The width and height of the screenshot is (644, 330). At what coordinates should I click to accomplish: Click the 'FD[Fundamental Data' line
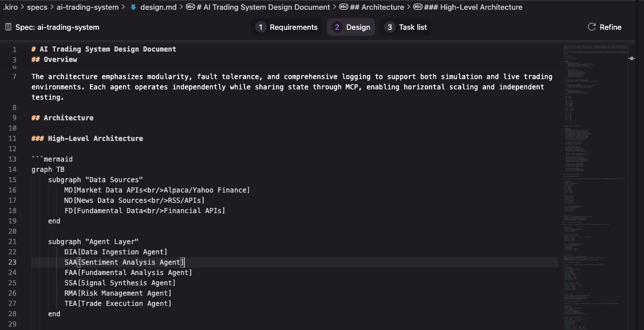click(145, 210)
